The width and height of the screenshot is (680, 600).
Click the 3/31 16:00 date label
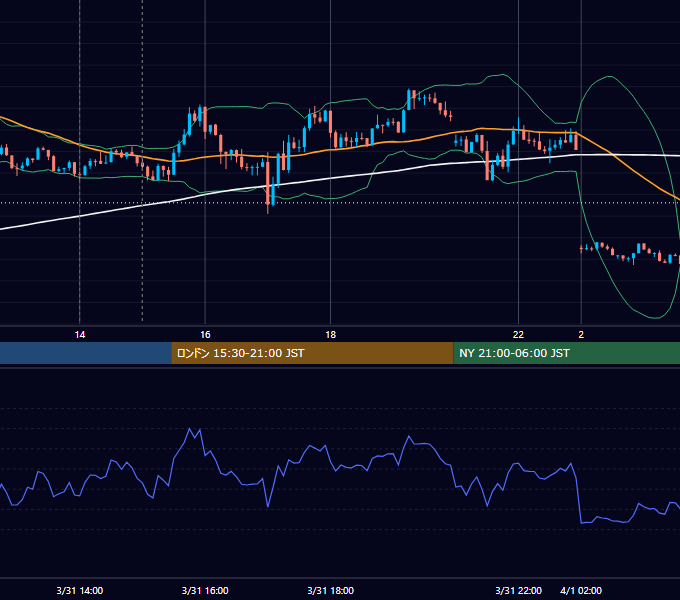pos(205,590)
